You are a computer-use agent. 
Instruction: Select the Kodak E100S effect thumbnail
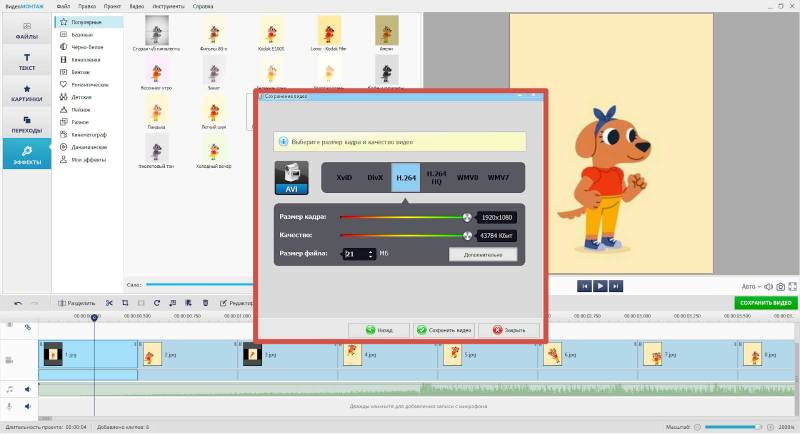coord(271,31)
